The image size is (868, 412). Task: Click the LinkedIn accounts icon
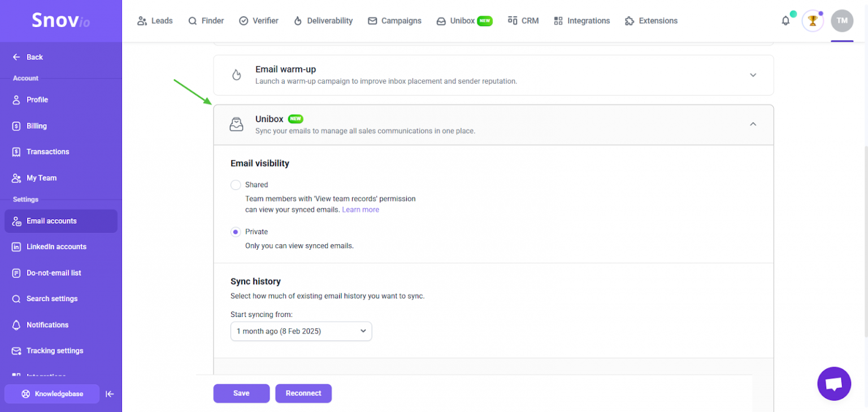tap(16, 247)
